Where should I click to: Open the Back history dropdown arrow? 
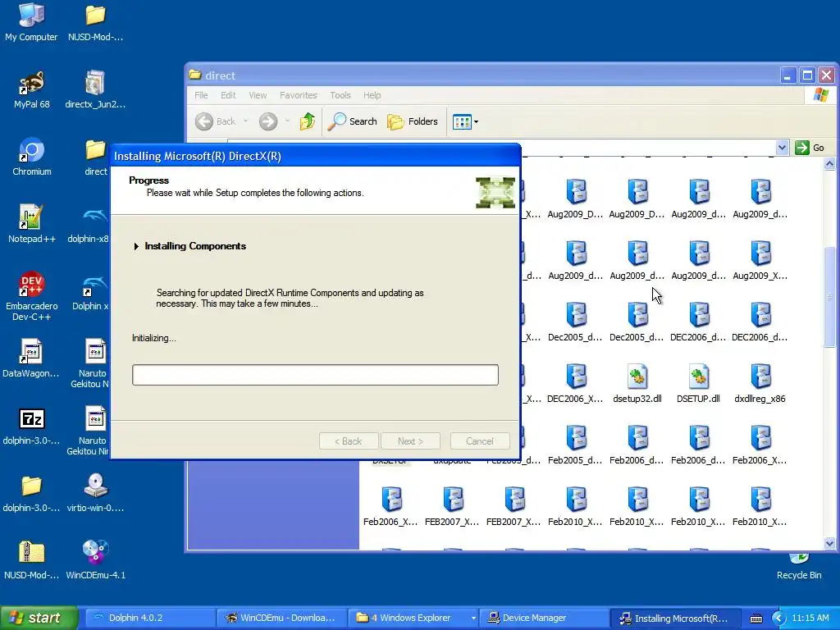[x=246, y=121]
